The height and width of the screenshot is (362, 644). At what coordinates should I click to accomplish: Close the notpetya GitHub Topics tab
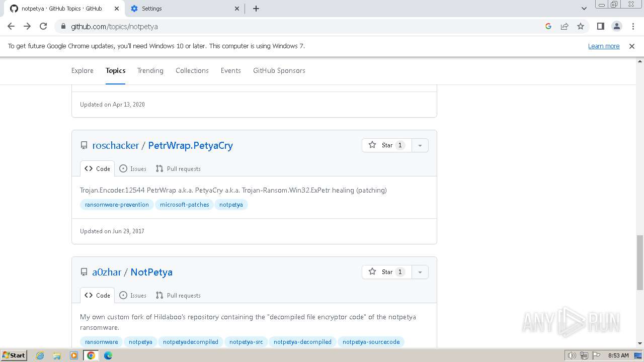tap(116, 9)
